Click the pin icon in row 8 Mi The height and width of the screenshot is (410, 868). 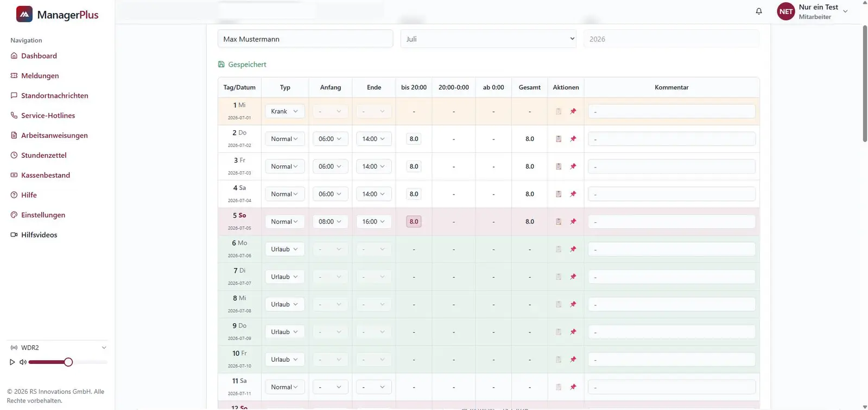pos(573,304)
